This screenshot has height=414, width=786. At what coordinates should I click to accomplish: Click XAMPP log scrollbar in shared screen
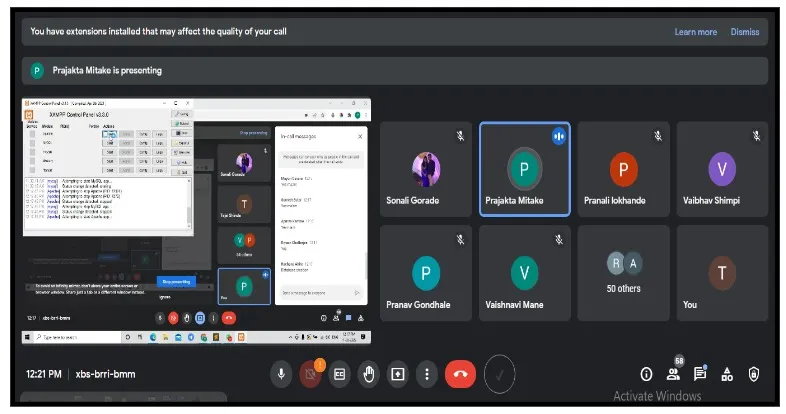pos(189,203)
